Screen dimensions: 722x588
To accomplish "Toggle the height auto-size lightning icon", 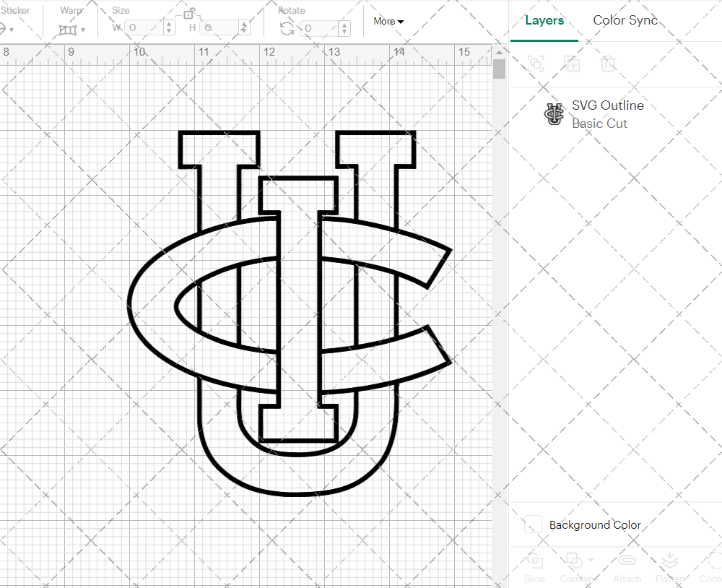I will coord(244,26).
